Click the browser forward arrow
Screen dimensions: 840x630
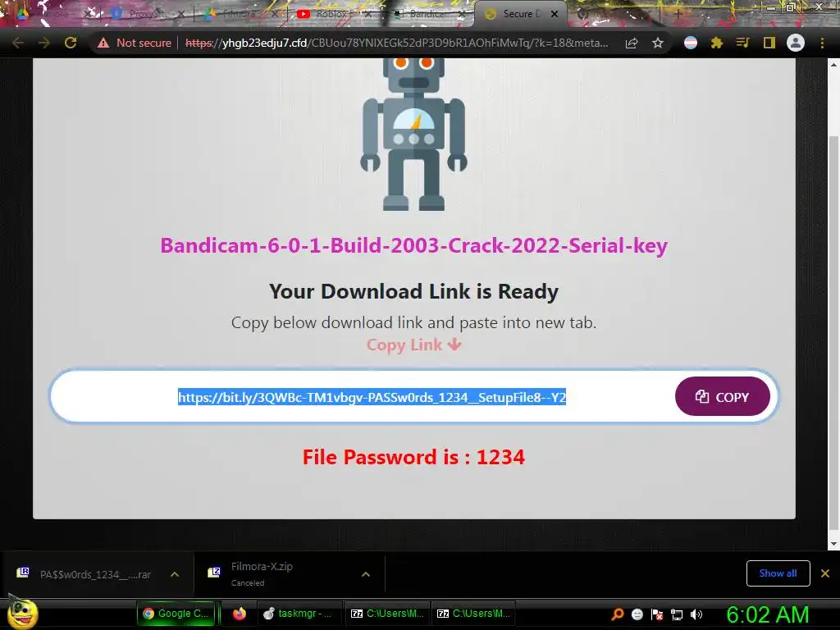(44, 43)
